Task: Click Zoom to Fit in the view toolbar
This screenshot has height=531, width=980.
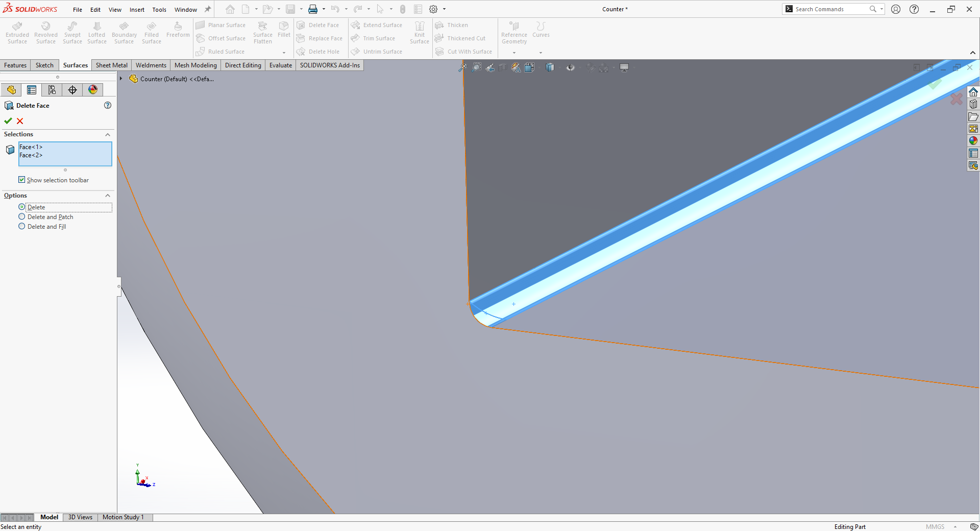Action: [x=464, y=67]
